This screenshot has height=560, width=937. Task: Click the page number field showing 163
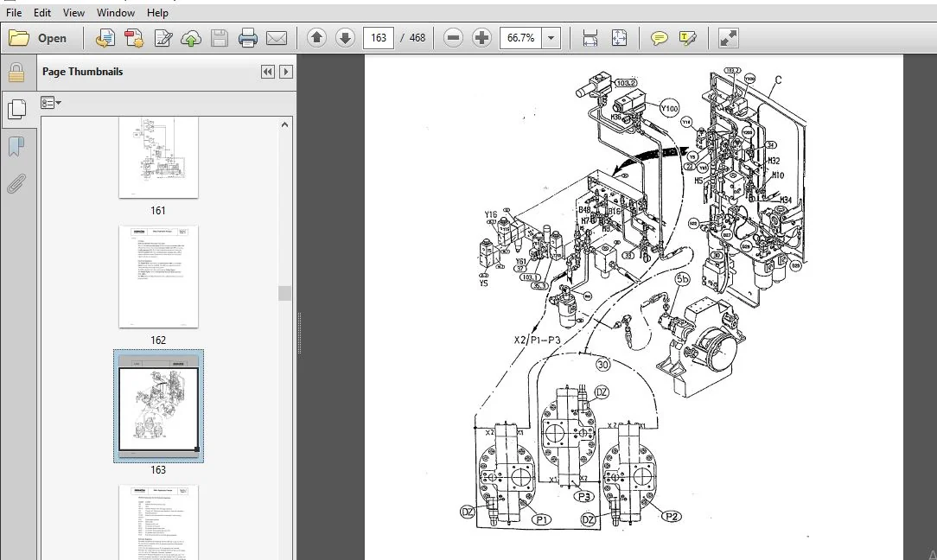click(379, 38)
